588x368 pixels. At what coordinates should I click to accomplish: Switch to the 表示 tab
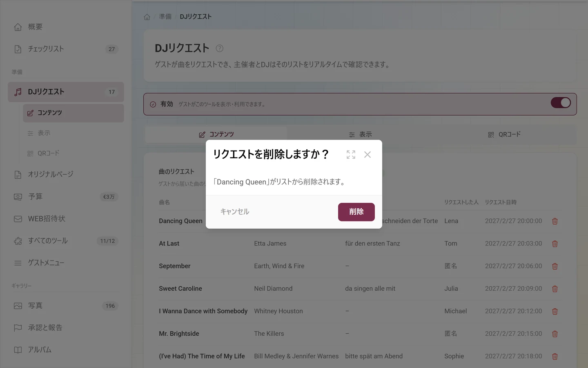point(360,134)
